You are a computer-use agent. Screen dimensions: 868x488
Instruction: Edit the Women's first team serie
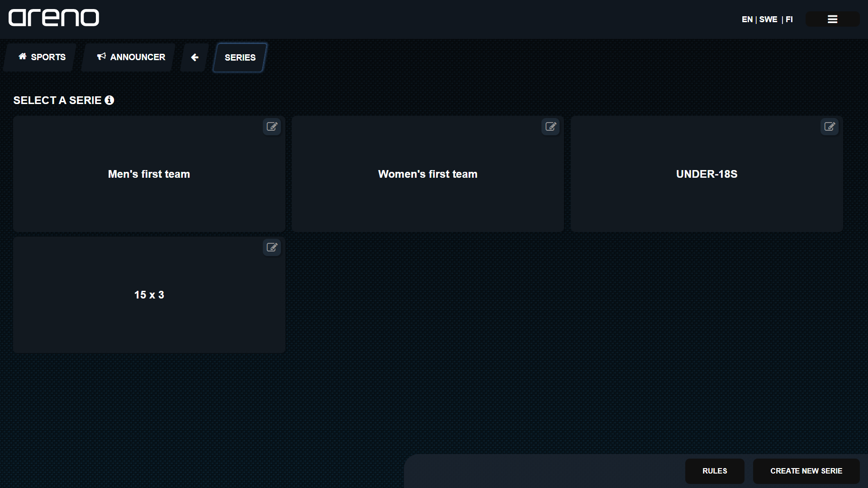pyautogui.click(x=550, y=127)
